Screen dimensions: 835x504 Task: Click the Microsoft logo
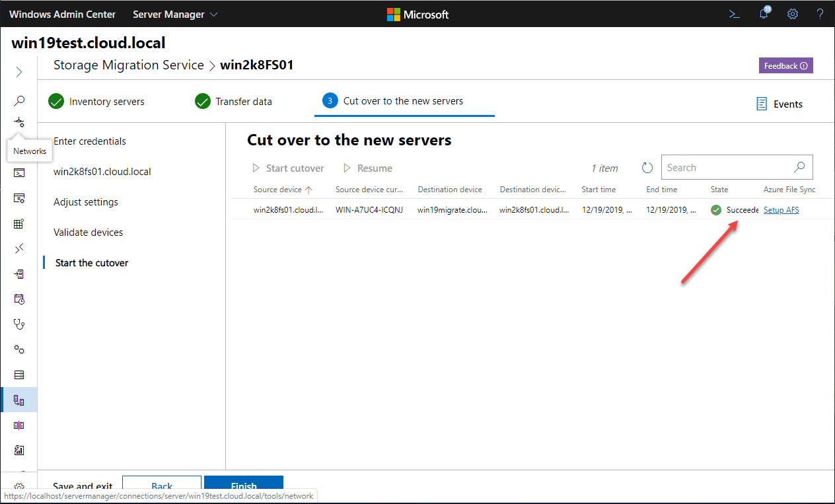[417, 14]
